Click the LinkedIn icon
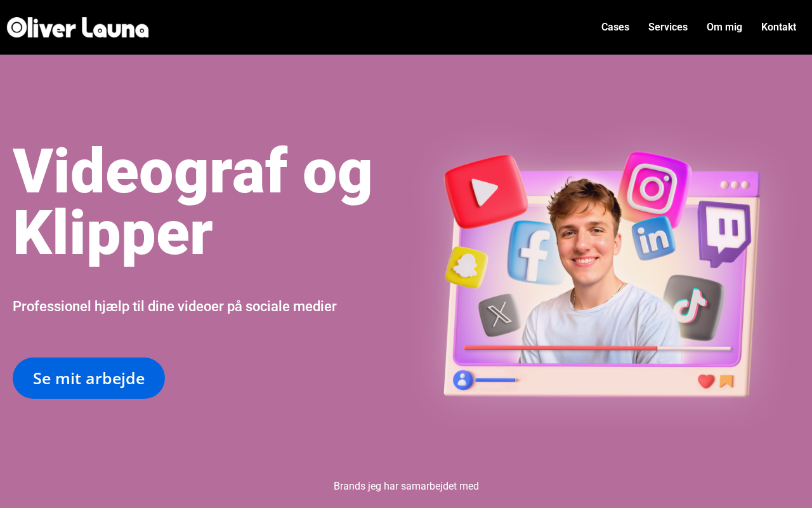 pyautogui.click(x=653, y=238)
